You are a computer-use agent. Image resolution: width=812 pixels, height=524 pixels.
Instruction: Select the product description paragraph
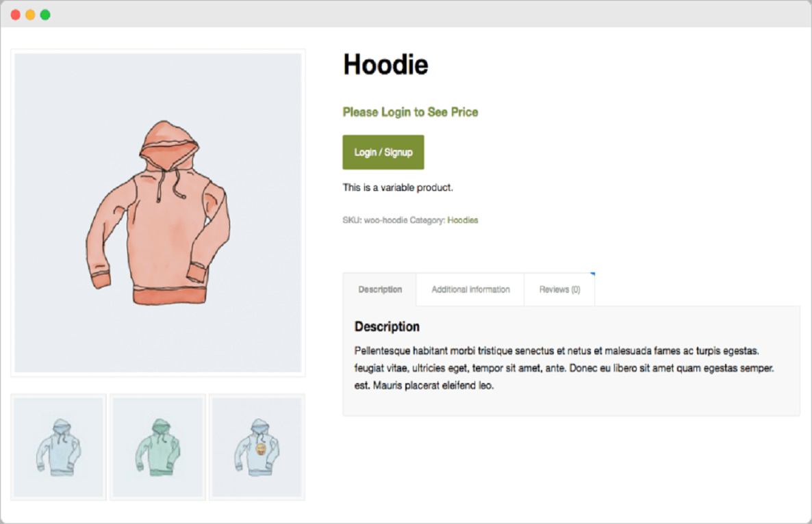(561, 367)
